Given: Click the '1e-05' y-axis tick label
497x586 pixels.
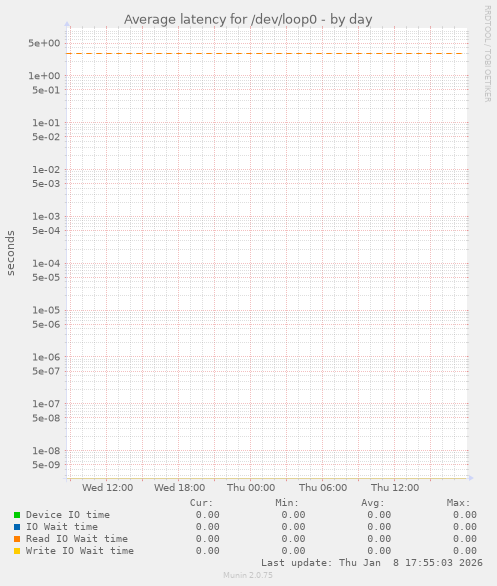Looking at the screenshot, I should pos(46,310).
